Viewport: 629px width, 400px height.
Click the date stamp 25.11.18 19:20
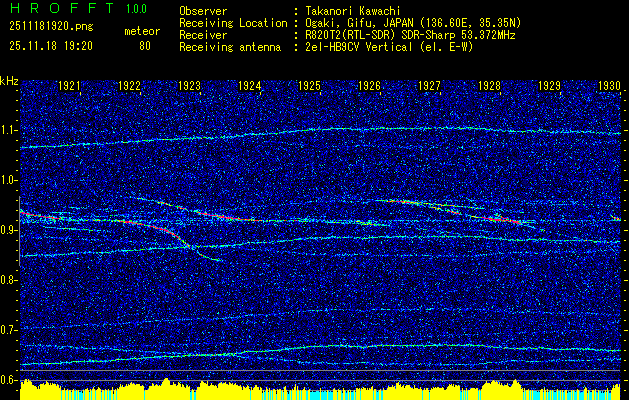pos(51,46)
